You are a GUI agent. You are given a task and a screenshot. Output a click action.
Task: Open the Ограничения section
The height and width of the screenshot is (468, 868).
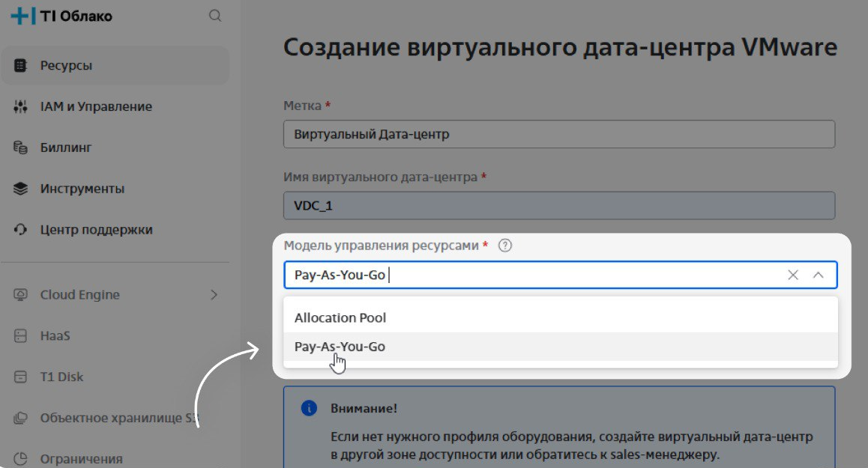81,458
